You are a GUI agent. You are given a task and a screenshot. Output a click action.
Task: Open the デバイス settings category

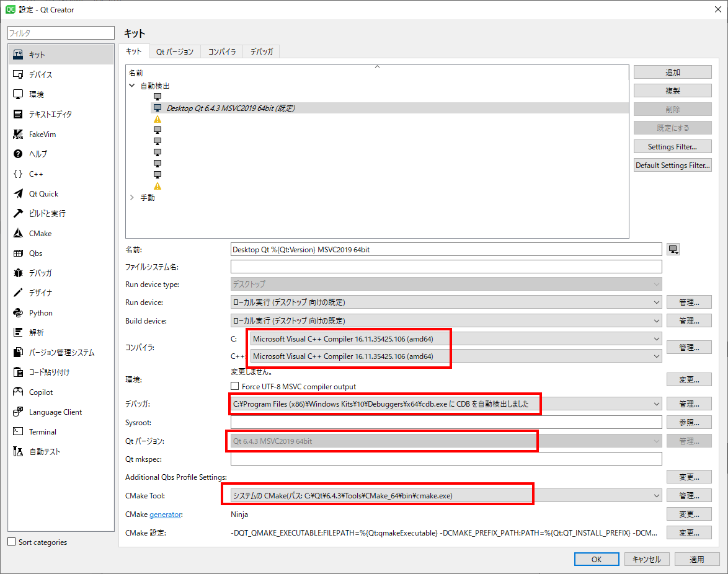click(61, 75)
